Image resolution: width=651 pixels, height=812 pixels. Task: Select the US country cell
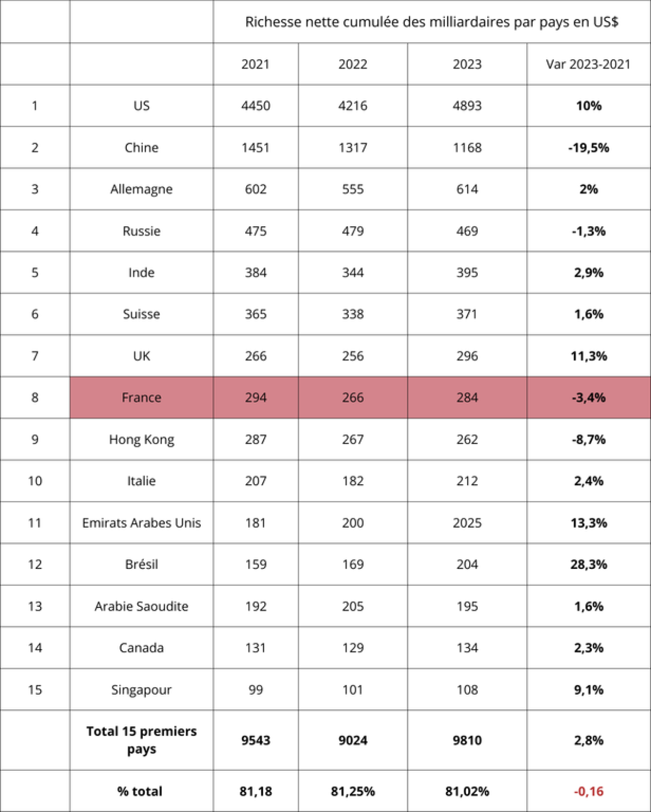[142, 106]
